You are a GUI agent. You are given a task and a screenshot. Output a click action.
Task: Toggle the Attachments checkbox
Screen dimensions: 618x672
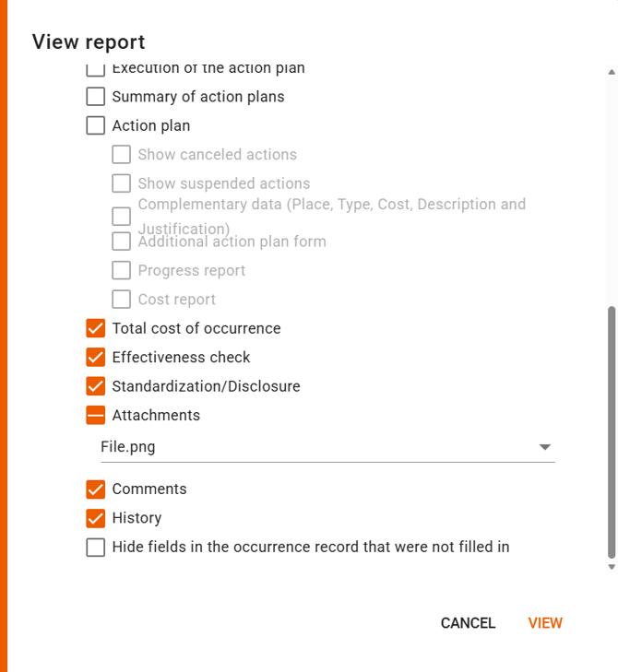[96, 415]
